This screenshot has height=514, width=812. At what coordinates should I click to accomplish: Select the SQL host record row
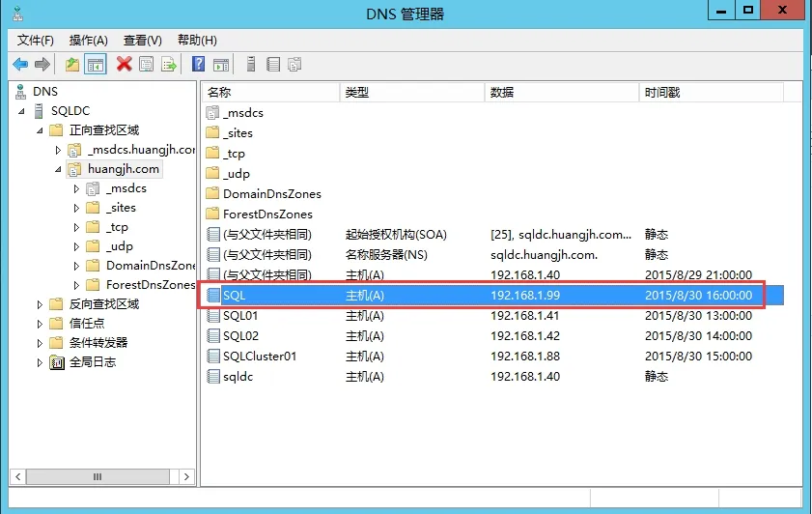494,296
